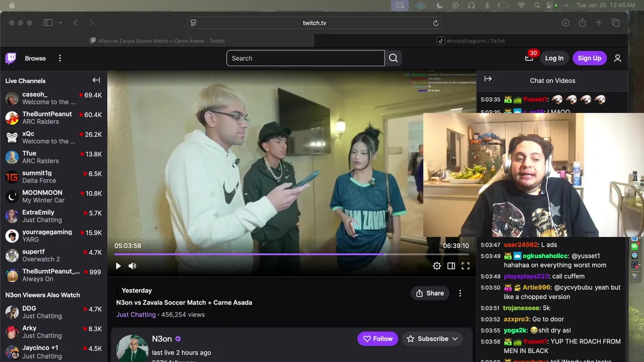
Task: Open a new Safari tab
Action: pos(599,23)
